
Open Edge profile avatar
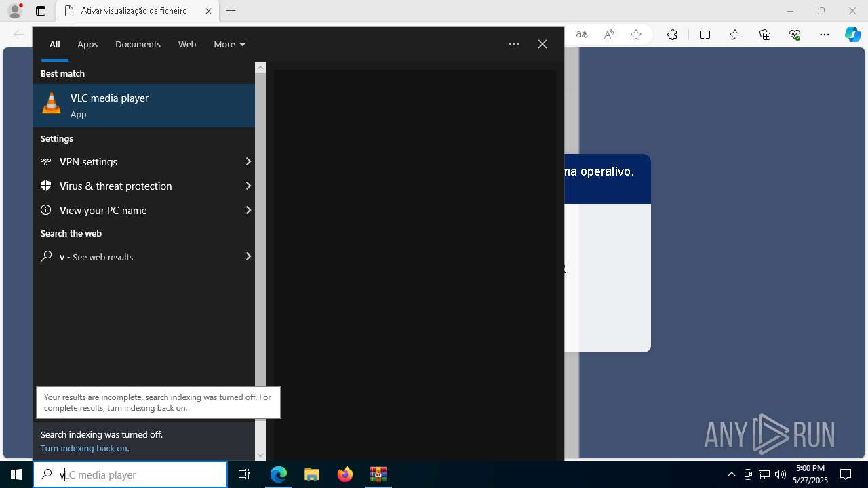15,11
